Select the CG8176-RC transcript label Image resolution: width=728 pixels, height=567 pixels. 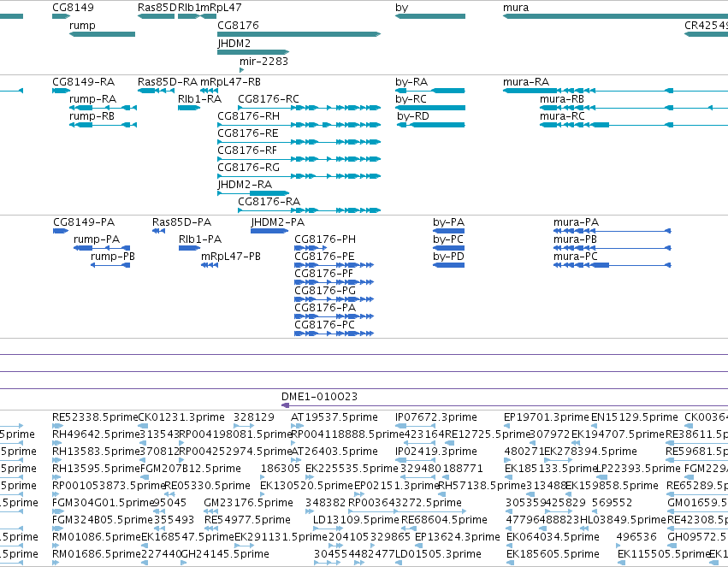pos(269,99)
